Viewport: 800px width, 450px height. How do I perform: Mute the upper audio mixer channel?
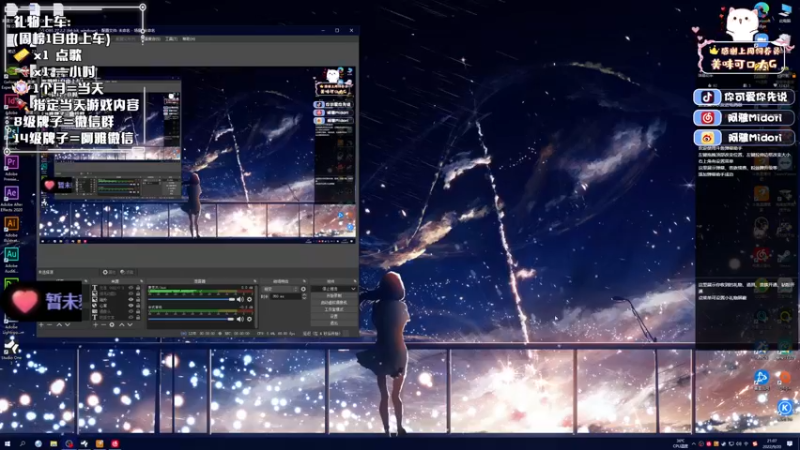(x=240, y=299)
